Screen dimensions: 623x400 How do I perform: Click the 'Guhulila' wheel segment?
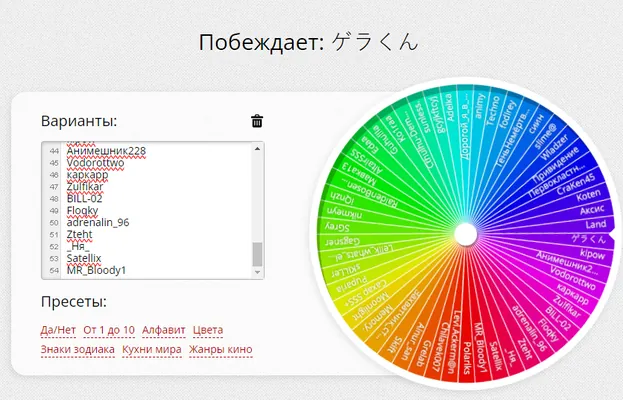click(385, 139)
